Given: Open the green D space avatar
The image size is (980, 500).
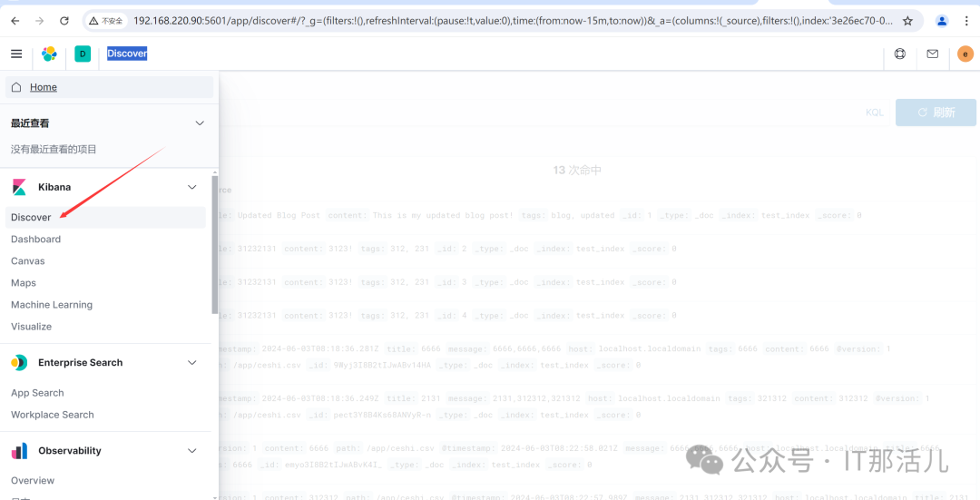Looking at the screenshot, I should point(83,54).
